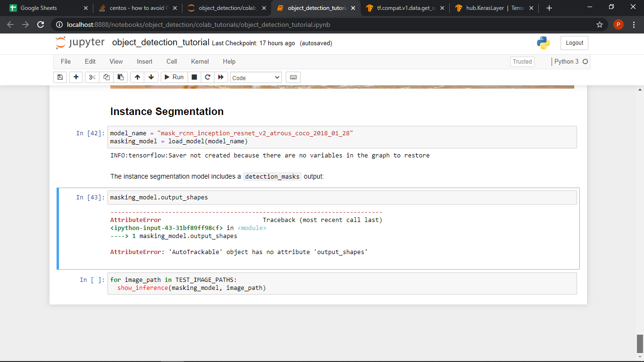The height and width of the screenshot is (362, 644).
Task: Open the Cell menu
Action: coord(171,61)
